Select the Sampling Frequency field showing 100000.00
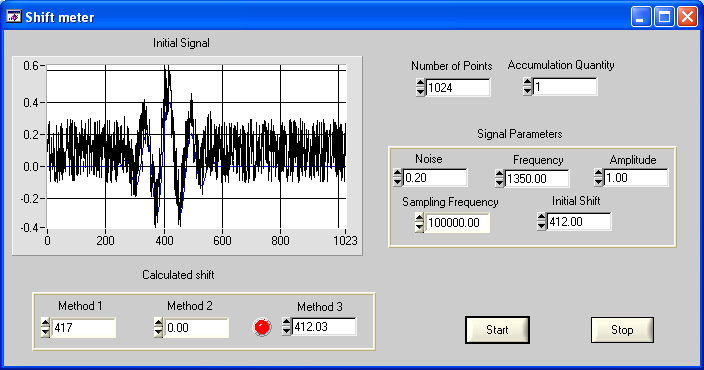This screenshot has height=370, width=704. 457,223
